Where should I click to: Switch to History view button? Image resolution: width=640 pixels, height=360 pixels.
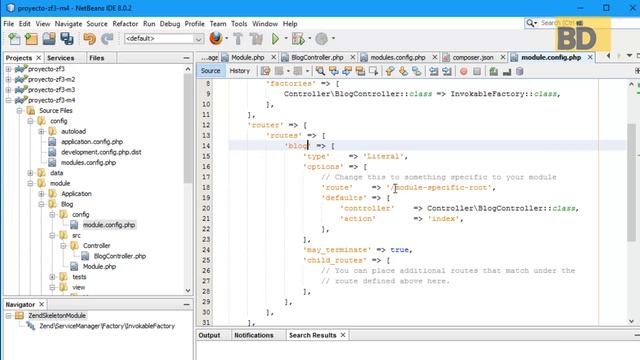click(240, 71)
